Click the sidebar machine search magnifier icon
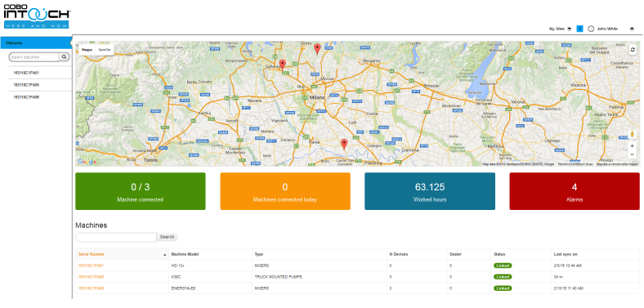 pos(65,57)
